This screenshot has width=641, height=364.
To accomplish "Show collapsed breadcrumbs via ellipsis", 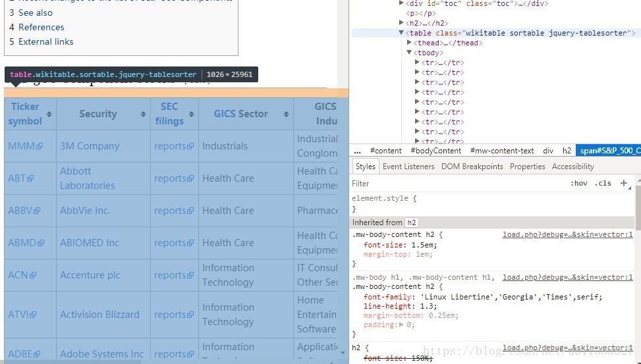I will click(x=357, y=151).
